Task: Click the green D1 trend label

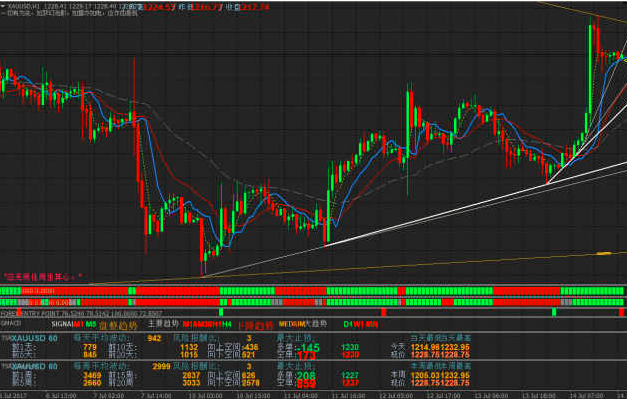Action: [x=348, y=324]
